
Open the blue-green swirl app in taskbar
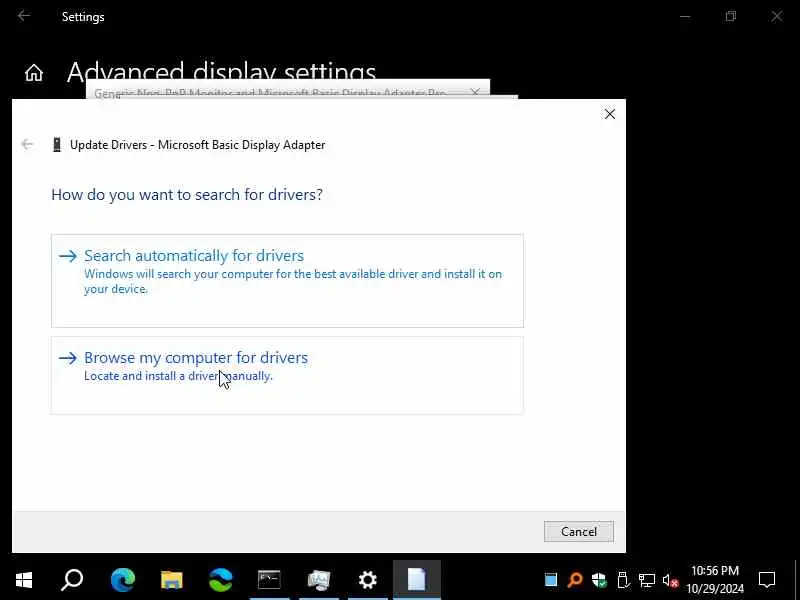[x=220, y=580]
